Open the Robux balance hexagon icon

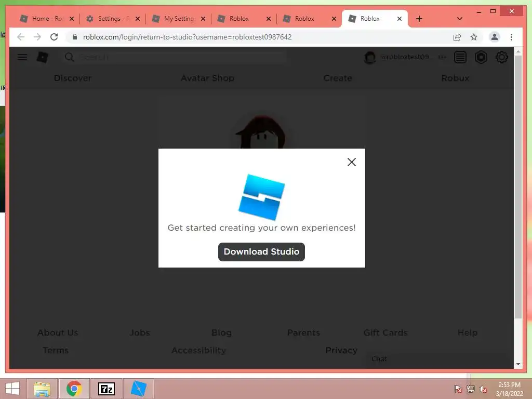(481, 57)
